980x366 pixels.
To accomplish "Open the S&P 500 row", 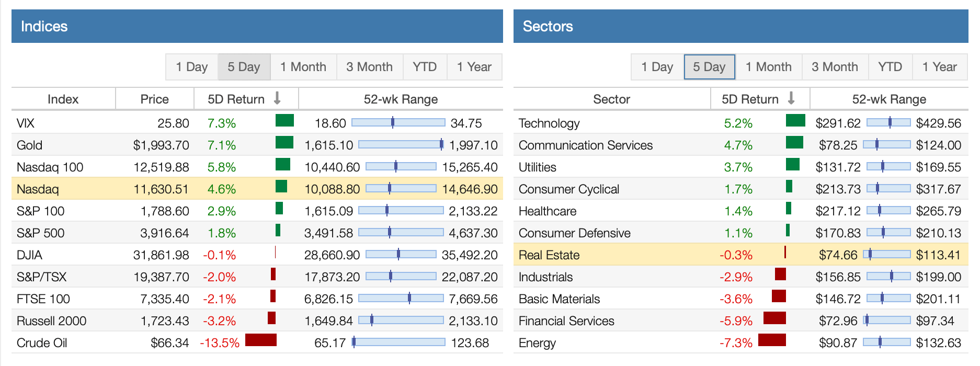I will [x=257, y=233].
